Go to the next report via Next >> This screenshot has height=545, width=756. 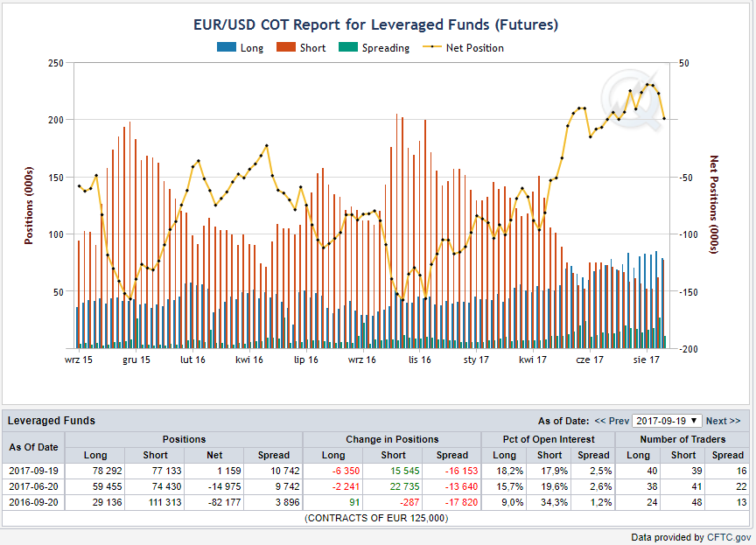(x=723, y=421)
